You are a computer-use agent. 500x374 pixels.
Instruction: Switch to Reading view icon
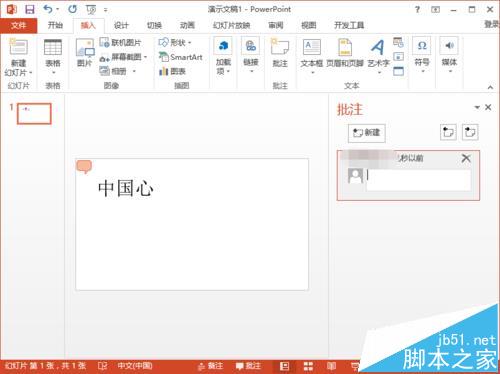[x=331, y=366]
